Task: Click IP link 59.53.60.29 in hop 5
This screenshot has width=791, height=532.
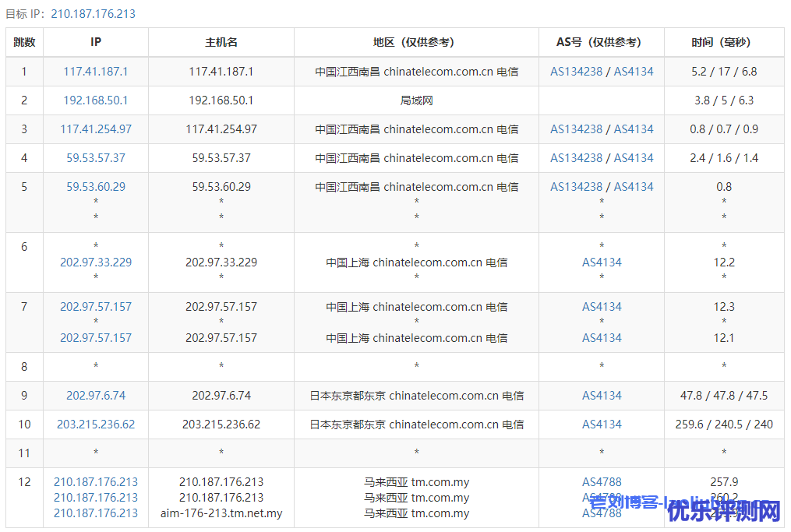Action: point(96,187)
